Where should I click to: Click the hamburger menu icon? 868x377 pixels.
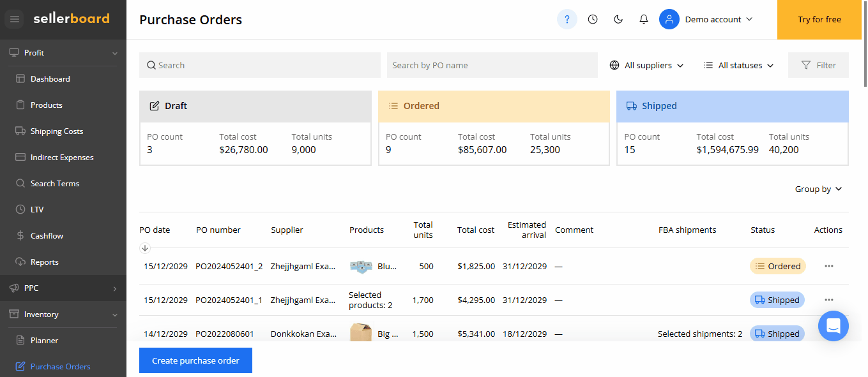[15, 19]
